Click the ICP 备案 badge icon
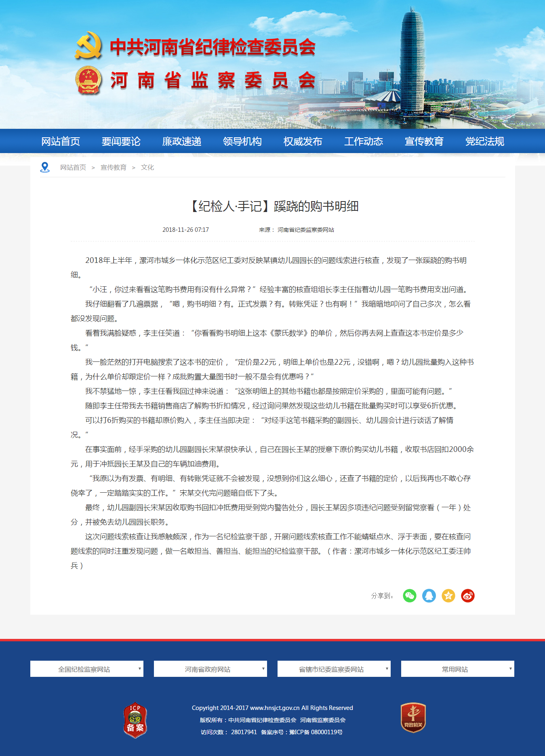This screenshot has height=756, width=545. click(135, 720)
